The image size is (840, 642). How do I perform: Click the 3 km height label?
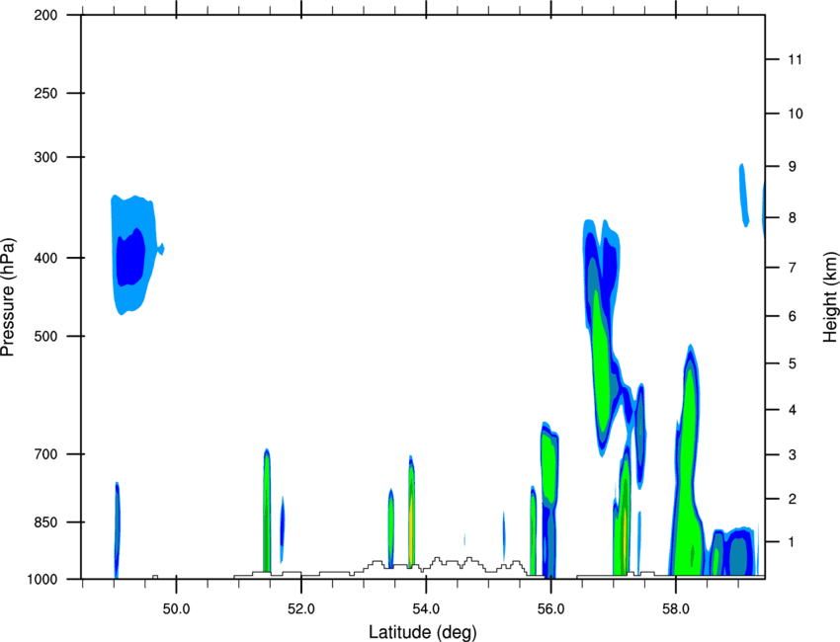point(793,455)
